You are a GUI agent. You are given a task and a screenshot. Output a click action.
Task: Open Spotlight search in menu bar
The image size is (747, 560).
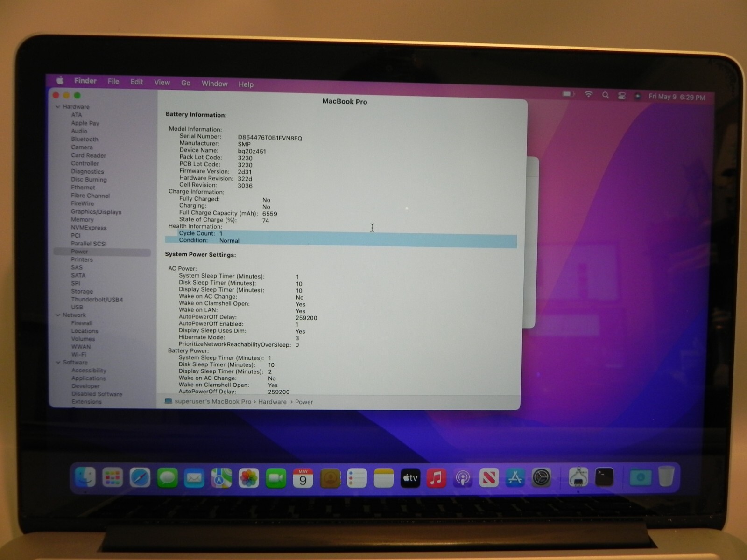(606, 95)
